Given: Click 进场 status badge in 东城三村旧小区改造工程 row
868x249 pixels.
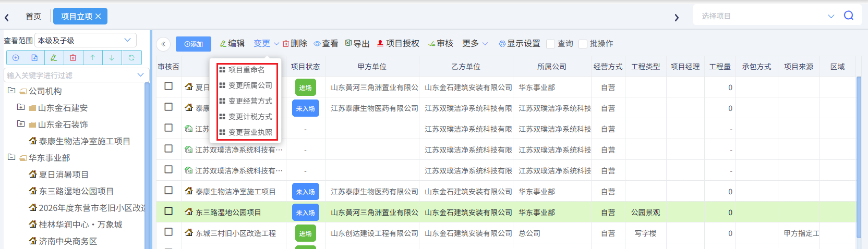Looking at the screenshot, I should coord(305,233).
